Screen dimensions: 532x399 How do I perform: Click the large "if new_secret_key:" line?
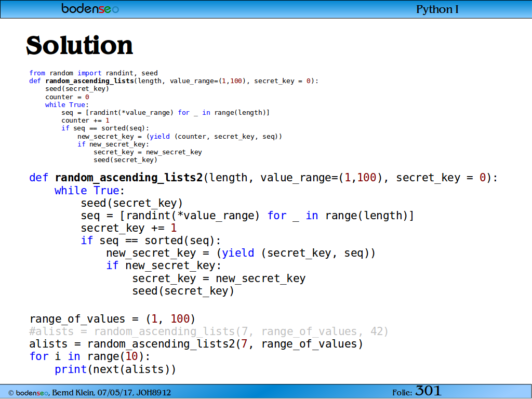164,265
